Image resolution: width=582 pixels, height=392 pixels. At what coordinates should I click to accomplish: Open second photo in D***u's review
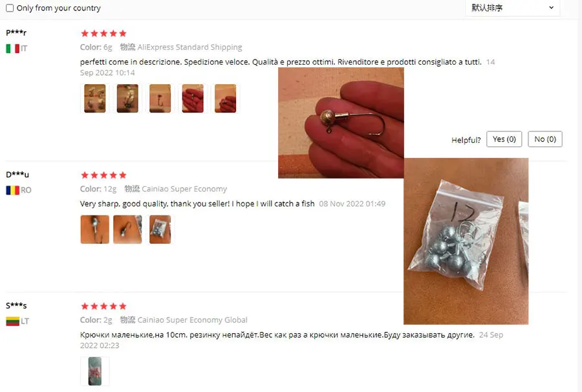coord(127,230)
